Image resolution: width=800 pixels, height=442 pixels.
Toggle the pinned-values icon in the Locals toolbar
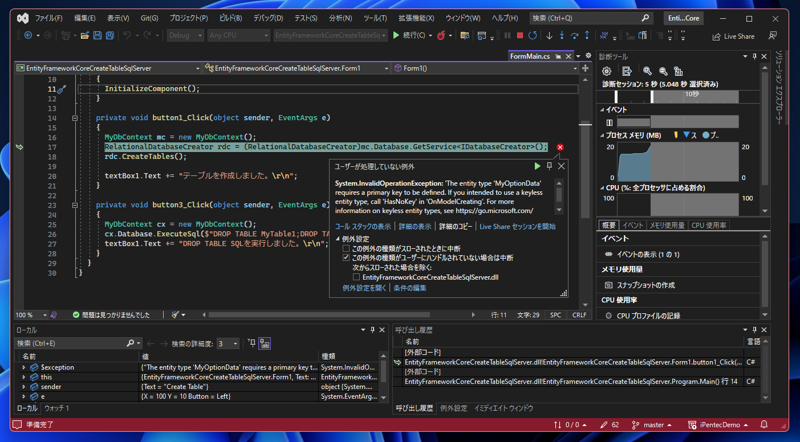pos(252,343)
